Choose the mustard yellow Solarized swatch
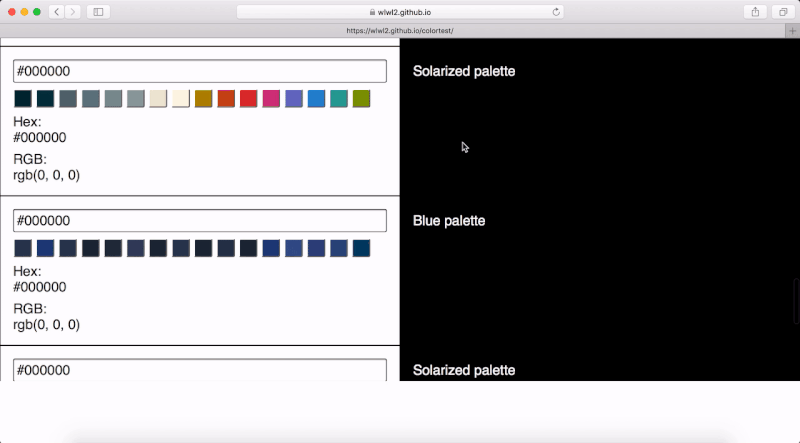 pyautogui.click(x=203, y=98)
